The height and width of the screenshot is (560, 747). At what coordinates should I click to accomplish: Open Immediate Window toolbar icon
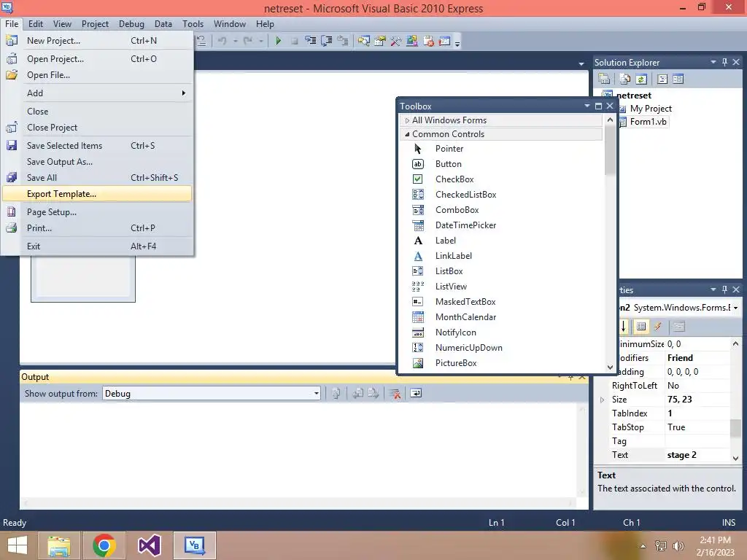444,41
